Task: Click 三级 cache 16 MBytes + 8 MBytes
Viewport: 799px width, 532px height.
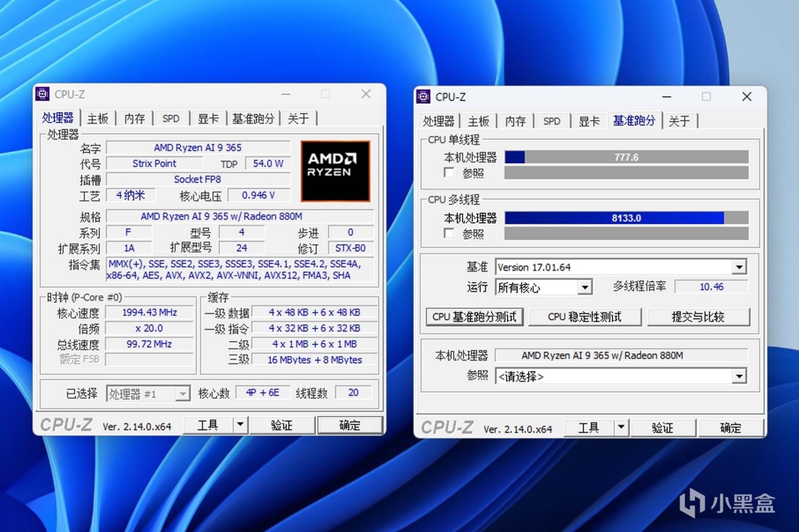Action: 315,359
